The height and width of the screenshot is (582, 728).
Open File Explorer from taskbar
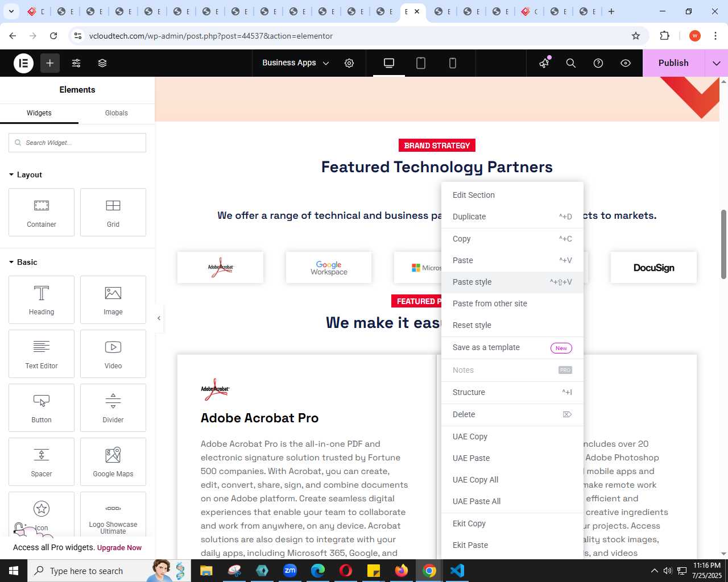pyautogui.click(x=206, y=571)
